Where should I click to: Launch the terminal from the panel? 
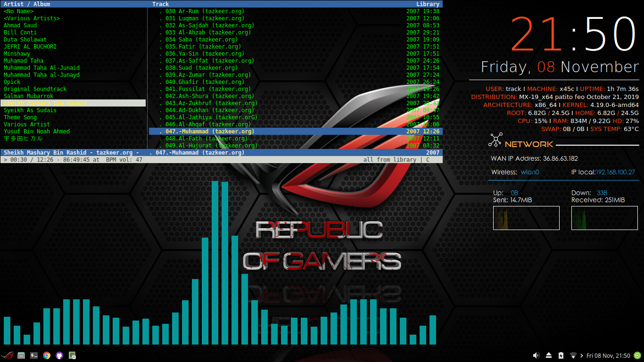point(34,356)
